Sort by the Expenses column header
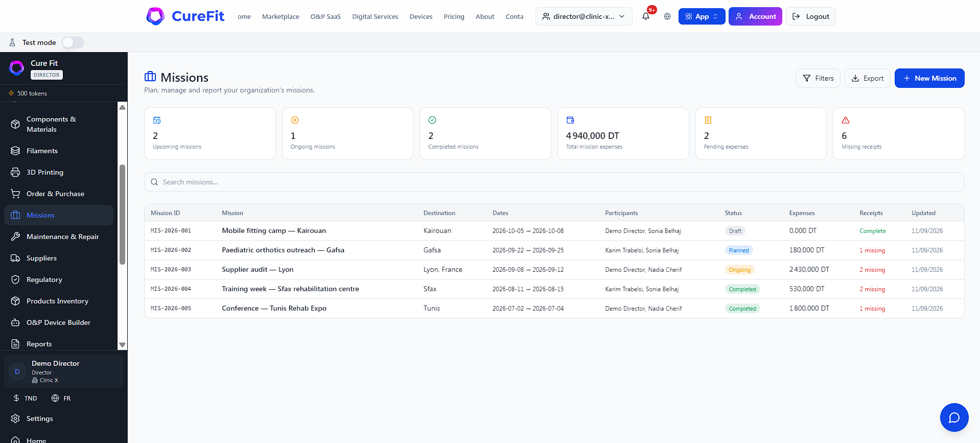This screenshot has height=443, width=980. point(802,213)
